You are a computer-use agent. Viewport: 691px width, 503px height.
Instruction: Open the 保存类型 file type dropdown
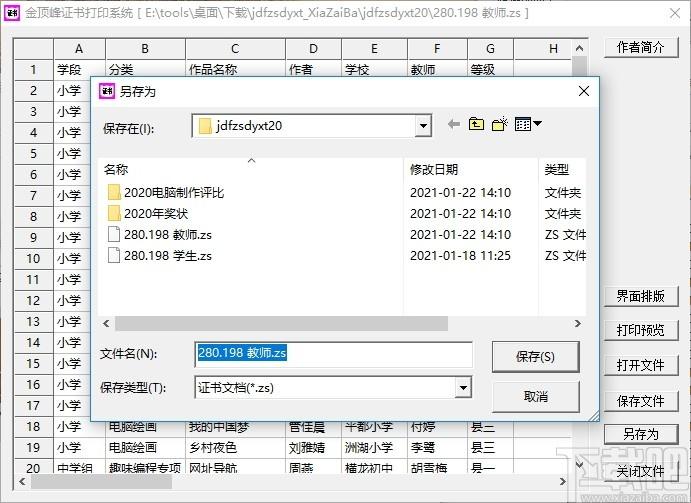pyautogui.click(x=463, y=387)
